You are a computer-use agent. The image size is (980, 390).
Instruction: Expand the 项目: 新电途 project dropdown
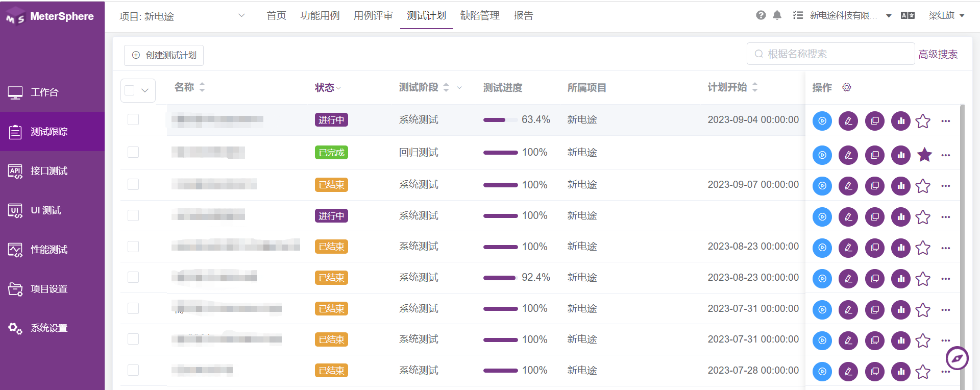pos(241,16)
